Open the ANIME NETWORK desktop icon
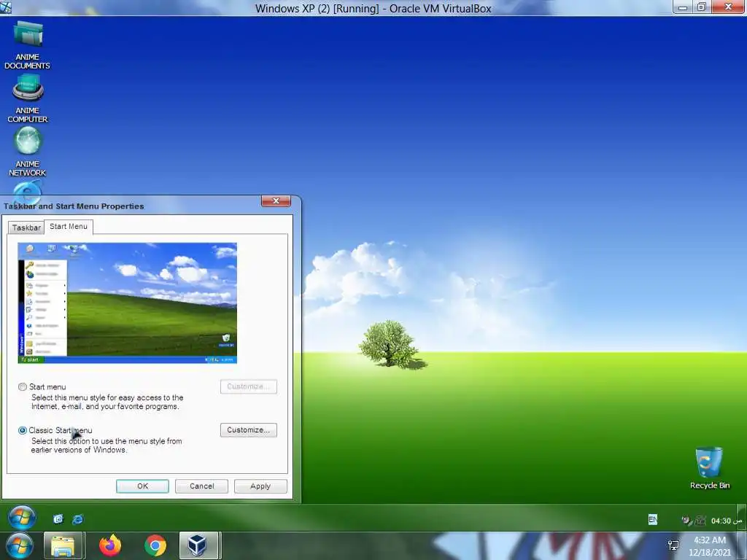The height and width of the screenshot is (560, 747). (28, 152)
